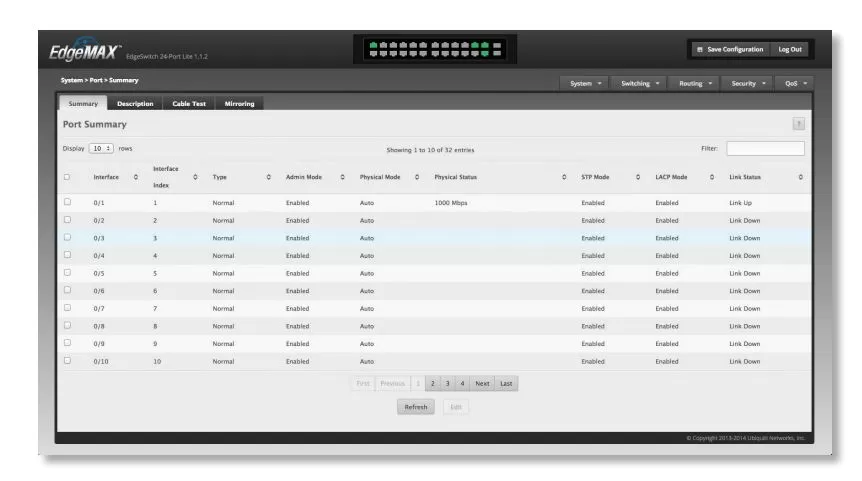Check the box for interface 0/4
Viewport: 862px width, 481px height.
point(68,255)
